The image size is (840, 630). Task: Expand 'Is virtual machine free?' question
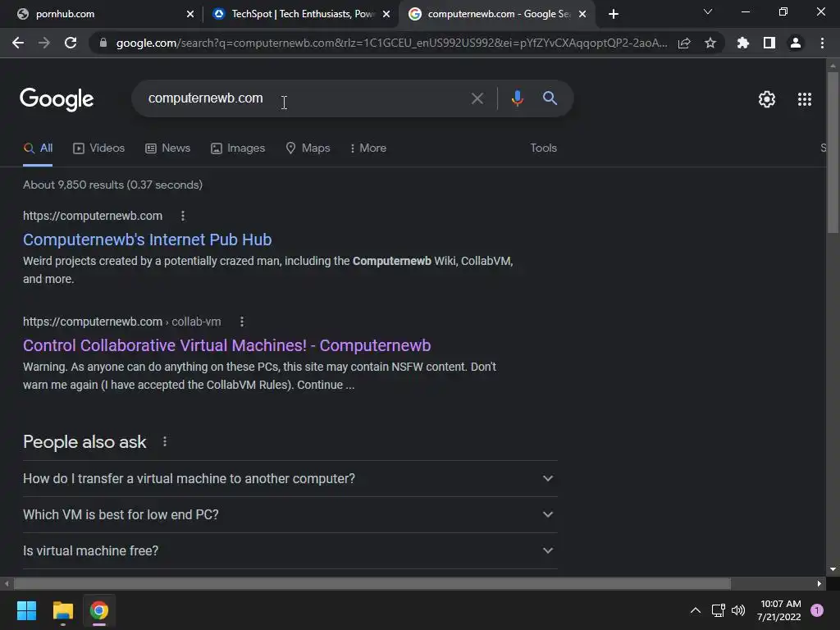pyautogui.click(x=290, y=550)
